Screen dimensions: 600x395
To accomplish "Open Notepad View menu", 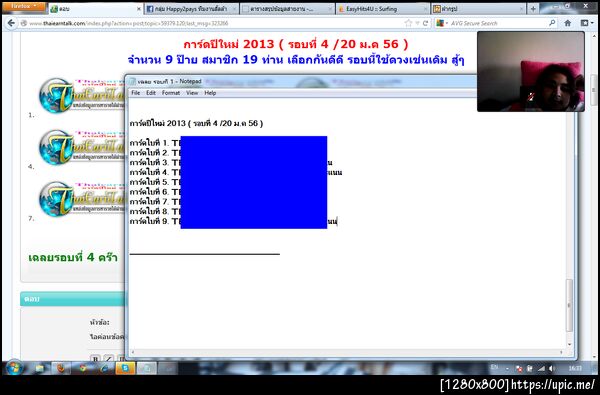I will point(192,93).
